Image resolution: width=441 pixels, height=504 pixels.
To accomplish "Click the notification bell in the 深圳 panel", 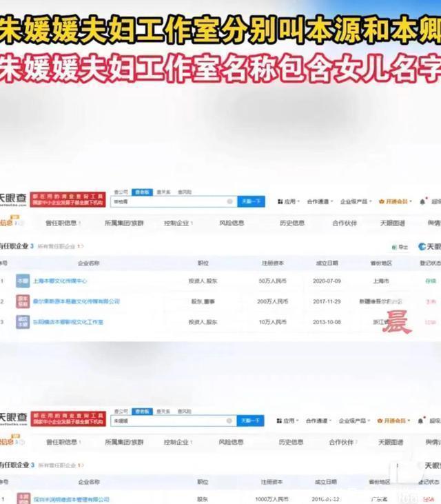I will [x=422, y=421].
